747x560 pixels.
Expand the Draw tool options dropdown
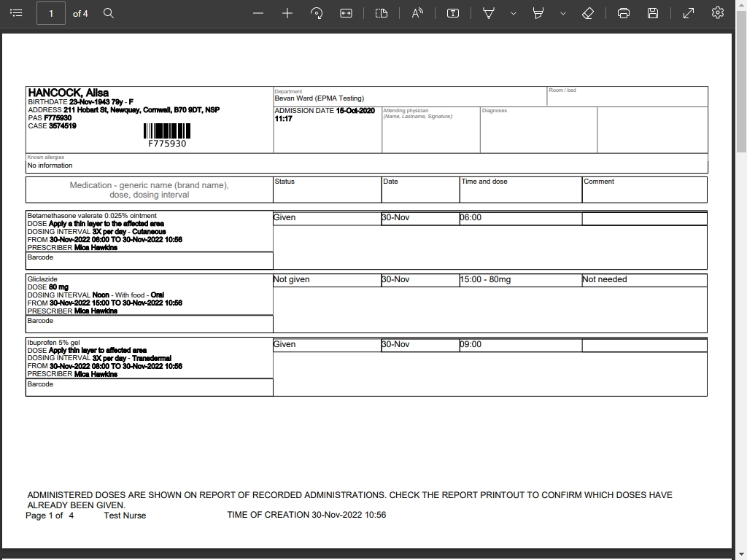[513, 13]
